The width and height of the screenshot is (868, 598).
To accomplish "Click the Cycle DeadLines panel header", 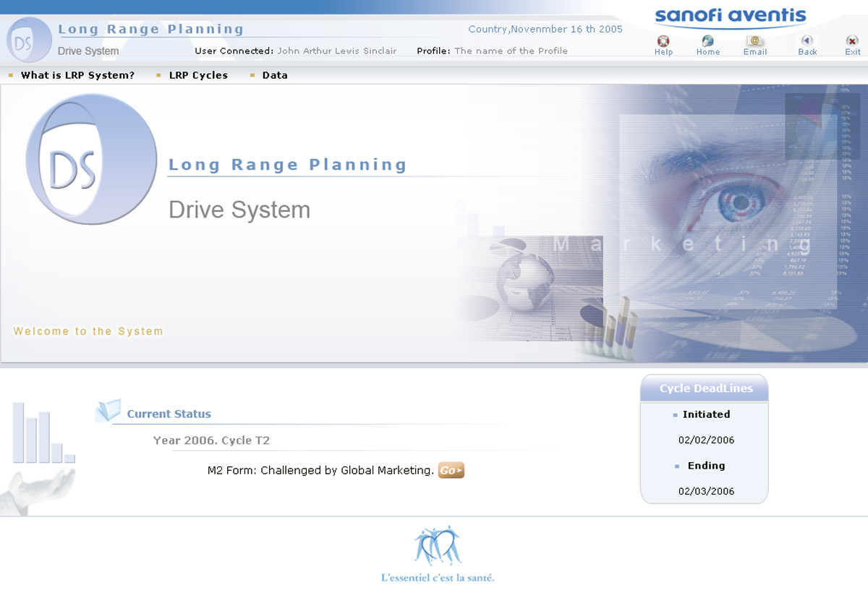I will point(705,388).
